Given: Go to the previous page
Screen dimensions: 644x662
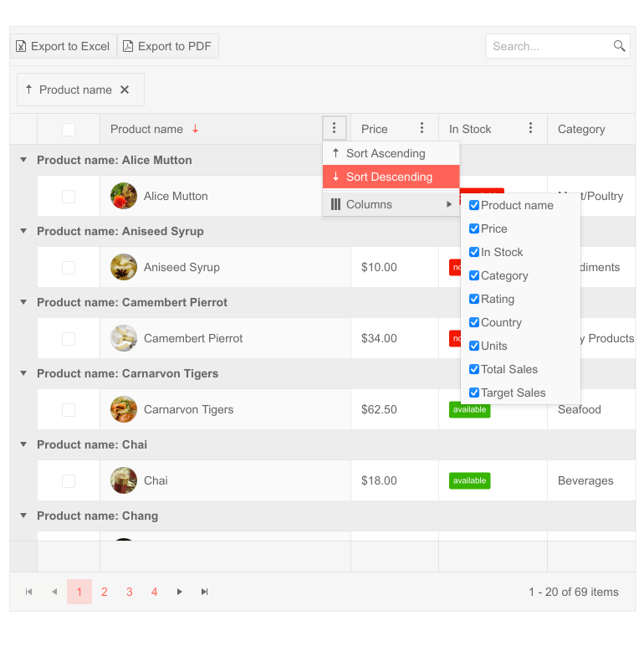Looking at the screenshot, I should pos(54,592).
